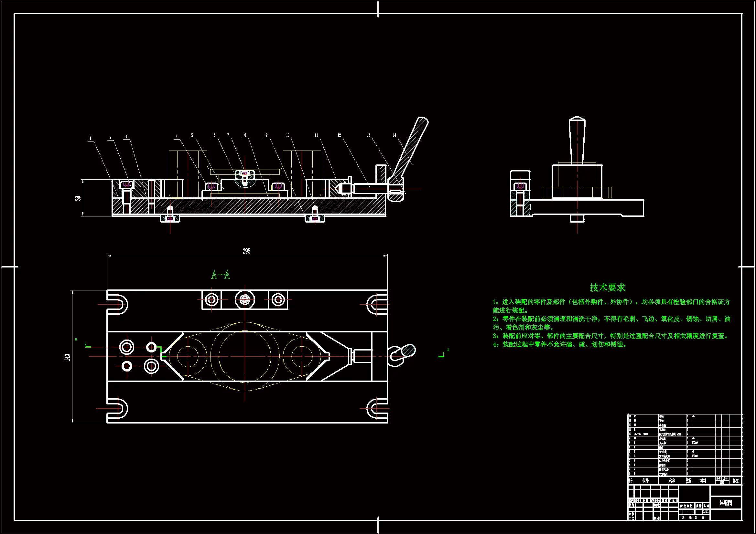Click the 名称 column header in parts list
Screen dimensions: 756x534
coord(672,481)
